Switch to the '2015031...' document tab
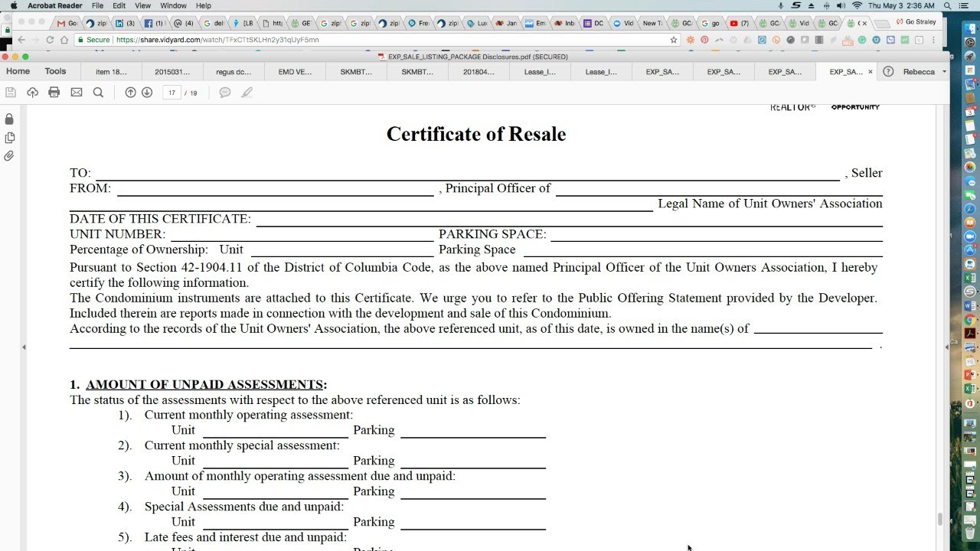The image size is (980, 551). tap(172, 72)
